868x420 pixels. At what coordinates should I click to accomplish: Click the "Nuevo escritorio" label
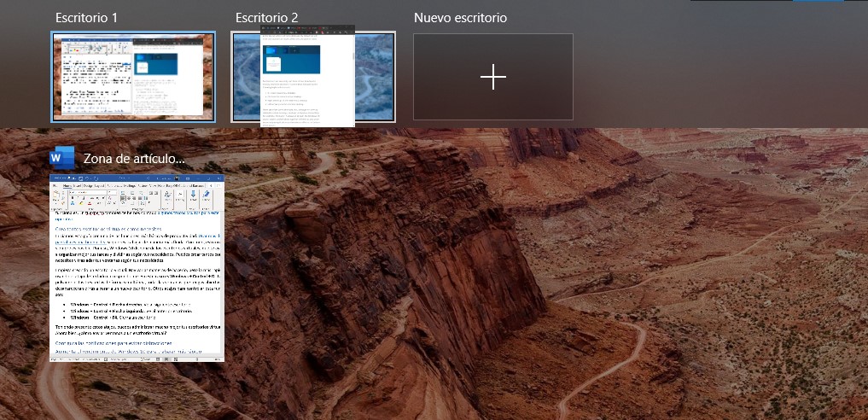pos(459,18)
